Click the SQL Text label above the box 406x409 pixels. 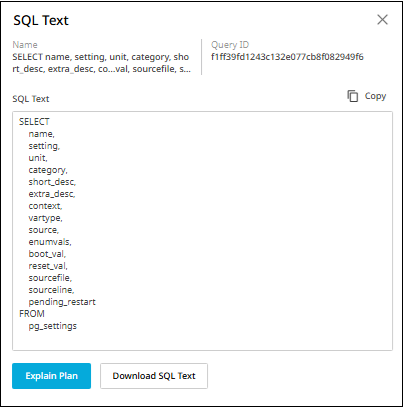(x=31, y=99)
